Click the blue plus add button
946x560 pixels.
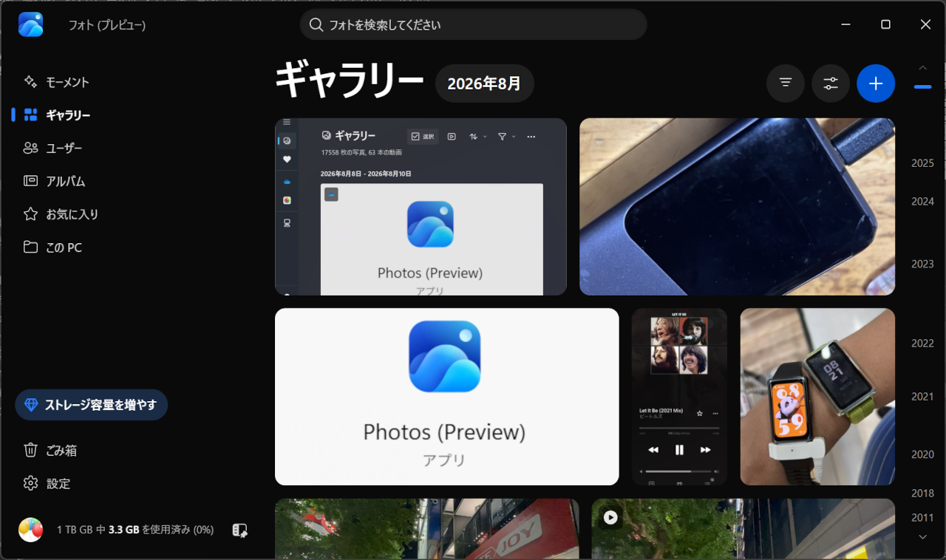click(876, 83)
